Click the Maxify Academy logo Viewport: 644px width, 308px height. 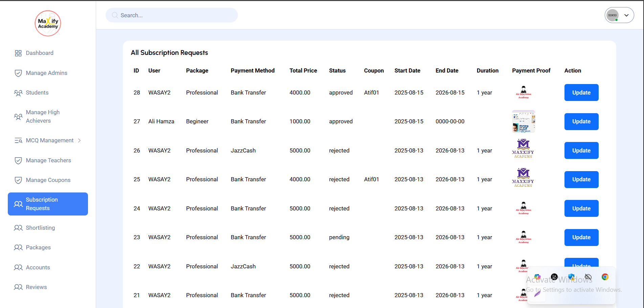(x=48, y=23)
